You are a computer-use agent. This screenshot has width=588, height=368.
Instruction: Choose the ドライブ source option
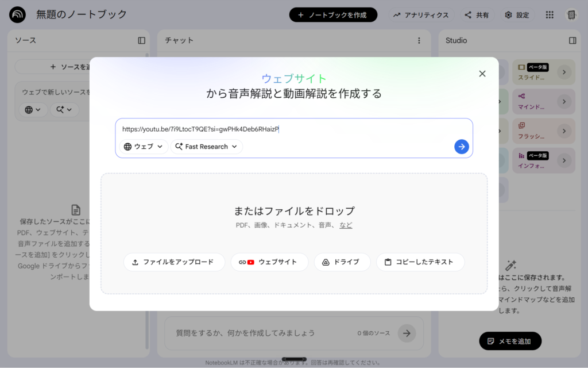click(x=342, y=262)
